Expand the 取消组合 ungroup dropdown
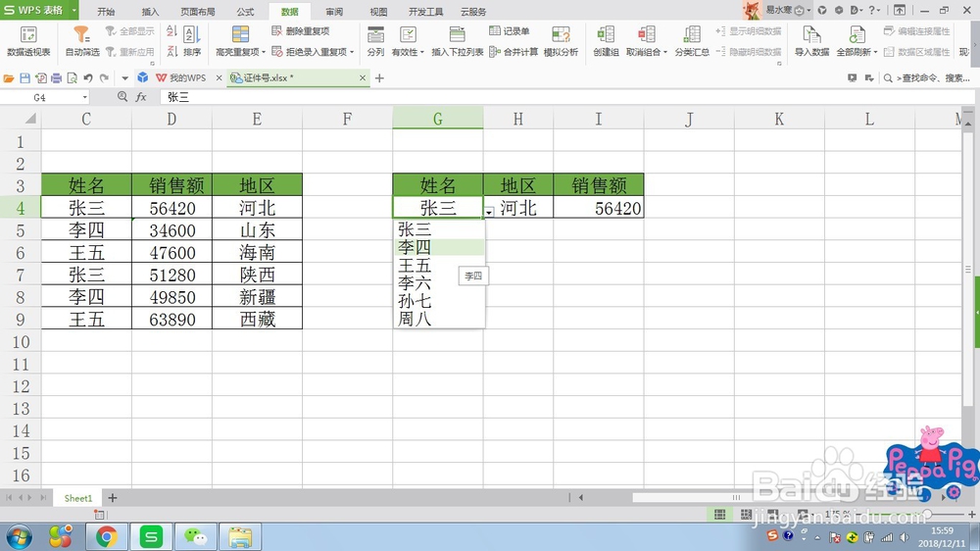This screenshot has height=551, width=980. click(x=665, y=53)
